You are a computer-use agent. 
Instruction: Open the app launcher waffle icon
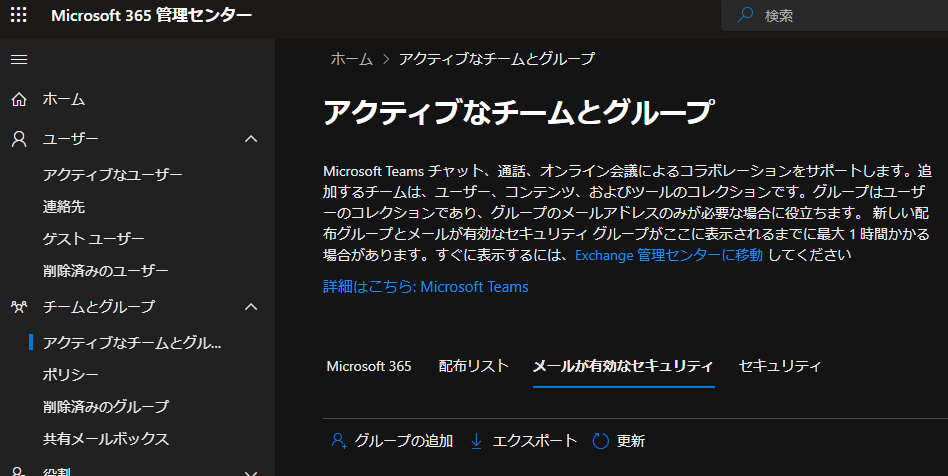pyautogui.click(x=19, y=15)
